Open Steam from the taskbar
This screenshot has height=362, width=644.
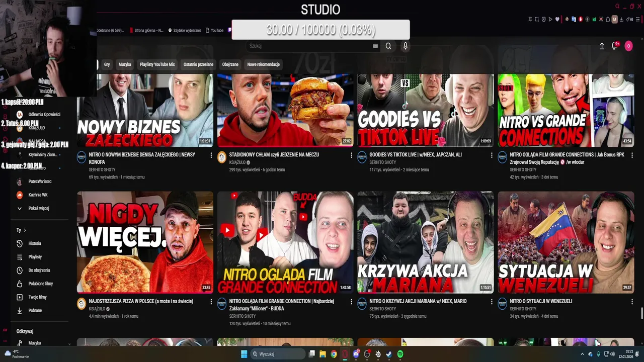pyautogui.click(x=389, y=354)
